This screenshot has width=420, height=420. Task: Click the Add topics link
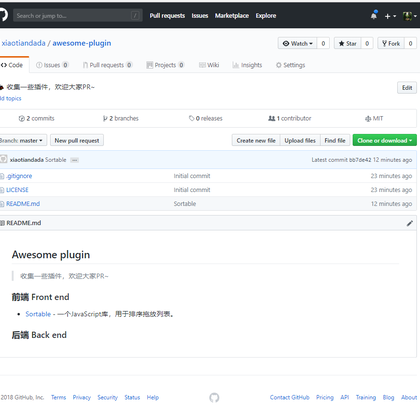[11, 98]
